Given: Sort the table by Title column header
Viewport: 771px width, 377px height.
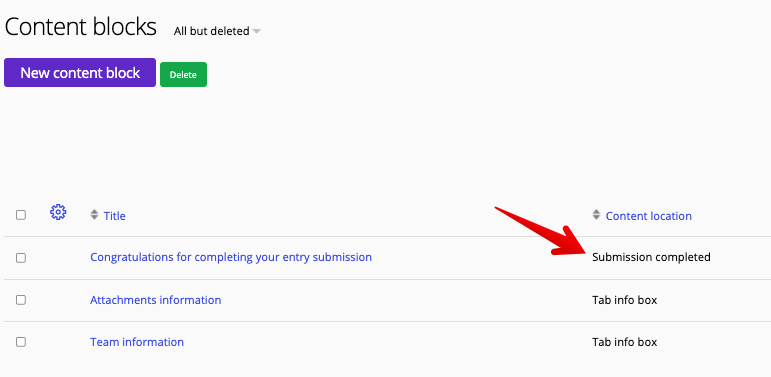Looking at the screenshot, I should click(x=115, y=216).
